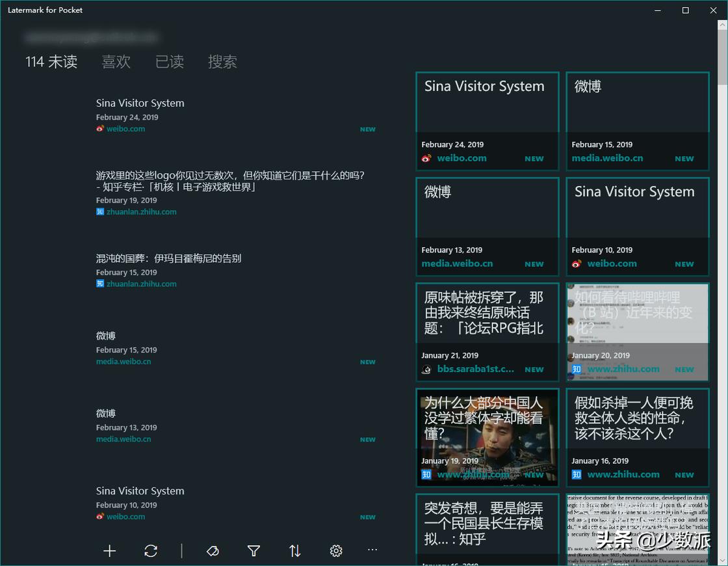This screenshot has width=728, height=566.
Task: Open app settings via the gear icon
Action: 335,550
